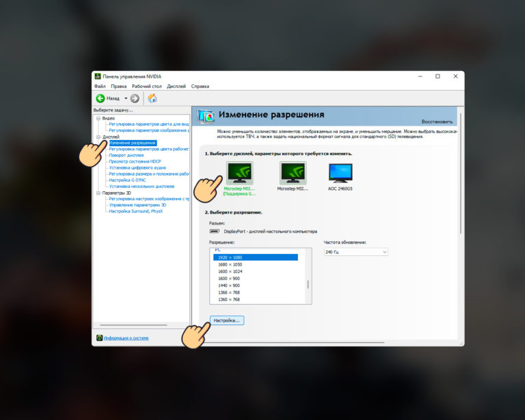The width and height of the screenshot is (525, 420).
Task: Click the NVIDIA logo in title bar
Action: coord(98,76)
